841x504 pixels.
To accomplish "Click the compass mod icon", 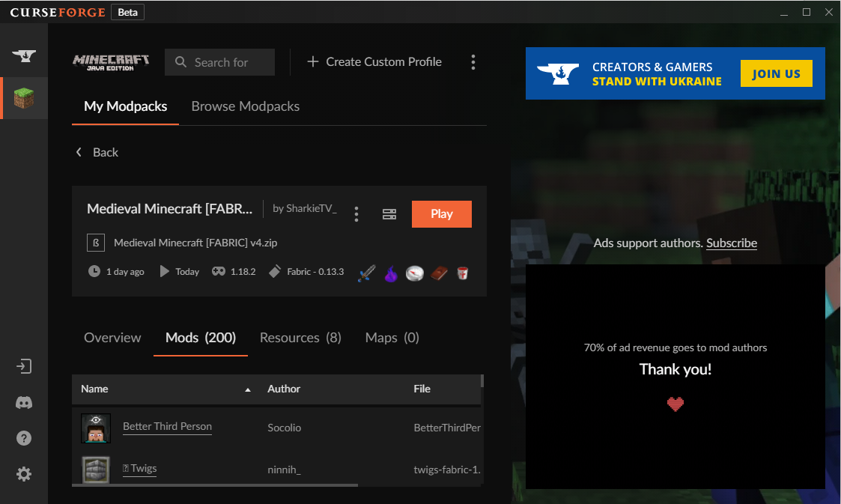I will [x=415, y=273].
